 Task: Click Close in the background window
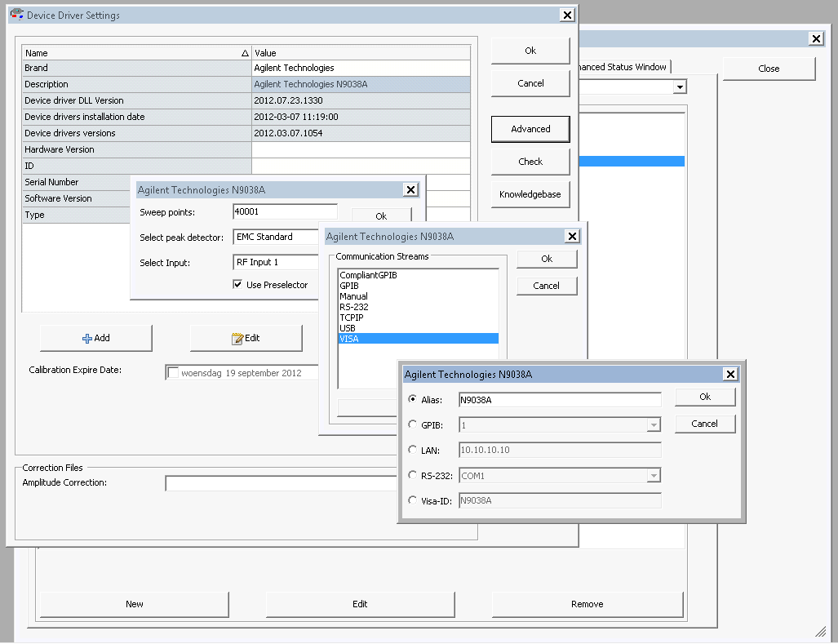769,69
